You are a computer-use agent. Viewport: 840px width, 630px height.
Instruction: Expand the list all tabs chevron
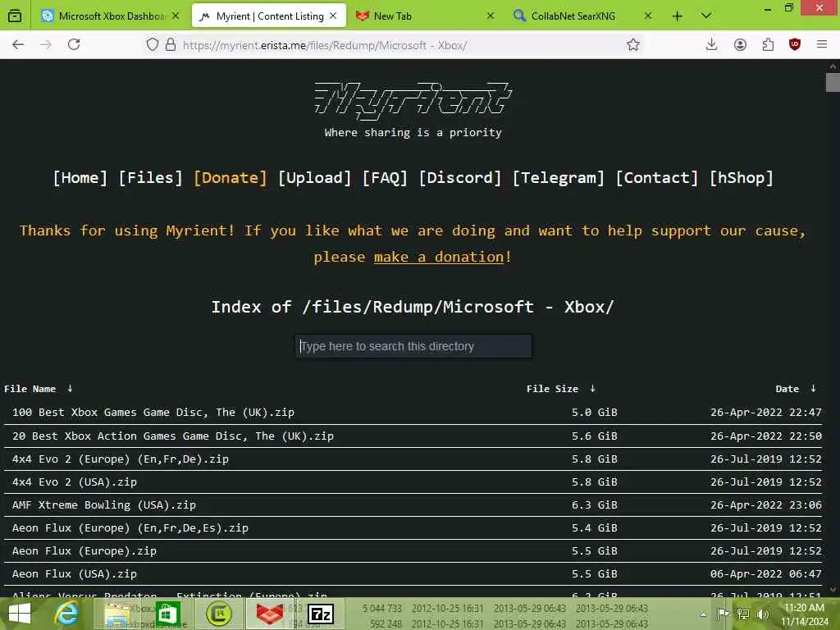point(706,16)
